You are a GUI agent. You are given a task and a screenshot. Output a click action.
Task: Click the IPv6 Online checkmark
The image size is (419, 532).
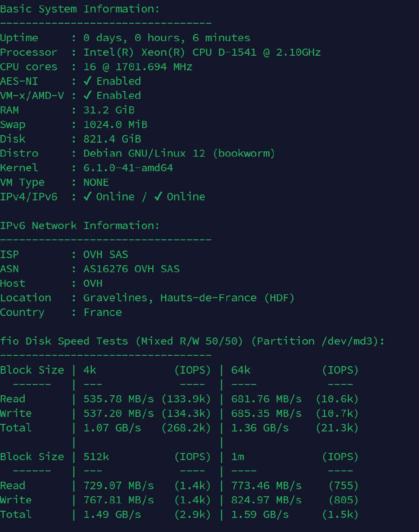(x=158, y=197)
